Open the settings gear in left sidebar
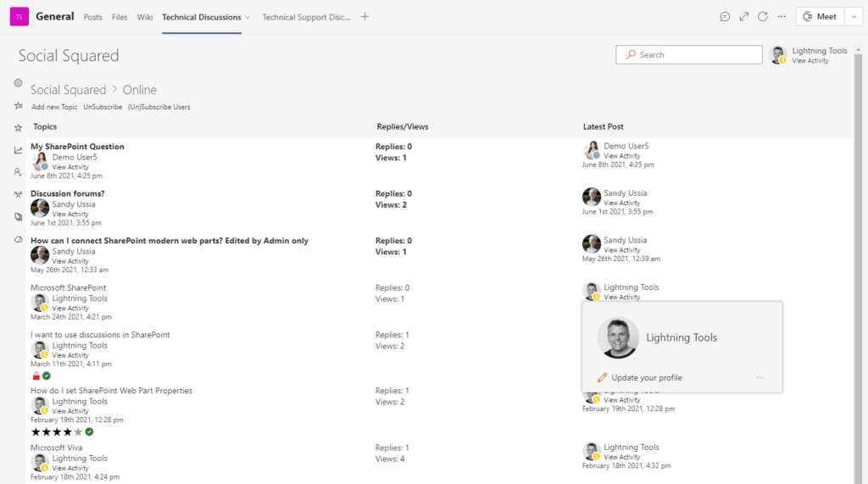Image resolution: width=868 pixels, height=484 pixels. pos(18,83)
